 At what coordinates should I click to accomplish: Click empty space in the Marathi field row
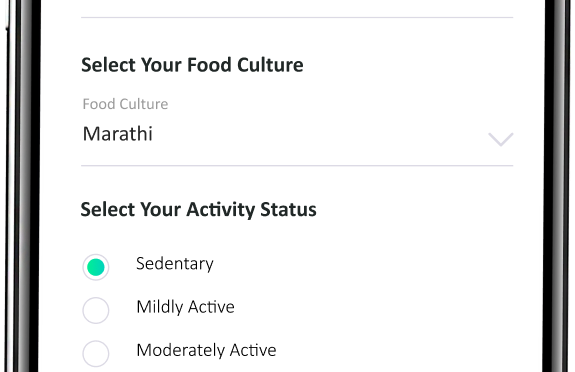tap(319, 134)
